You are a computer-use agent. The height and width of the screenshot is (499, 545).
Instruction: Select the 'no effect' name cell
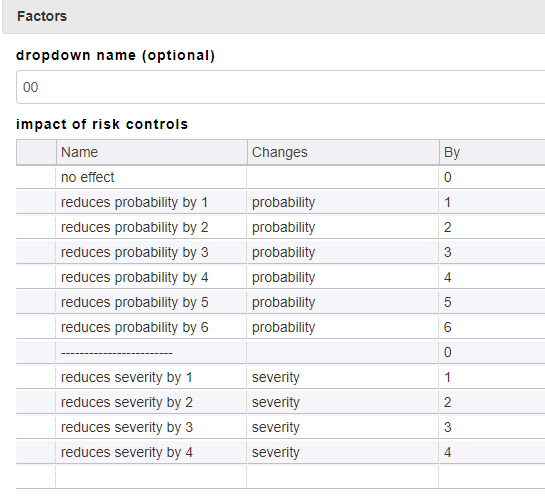pyautogui.click(x=152, y=177)
